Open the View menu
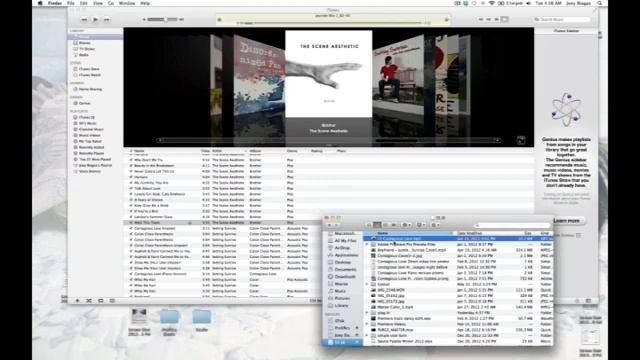 [x=98, y=3]
